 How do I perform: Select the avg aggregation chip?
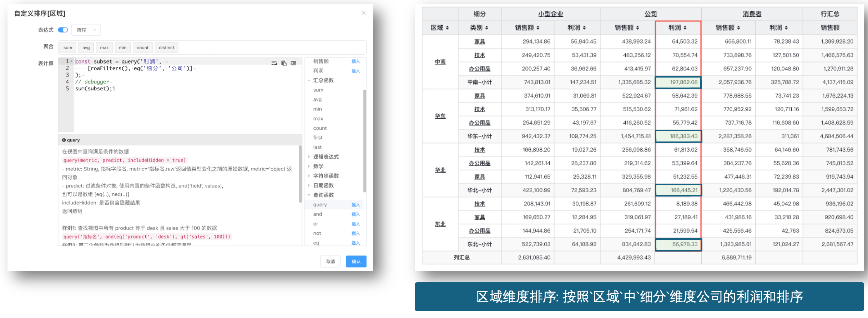(86, 48)
